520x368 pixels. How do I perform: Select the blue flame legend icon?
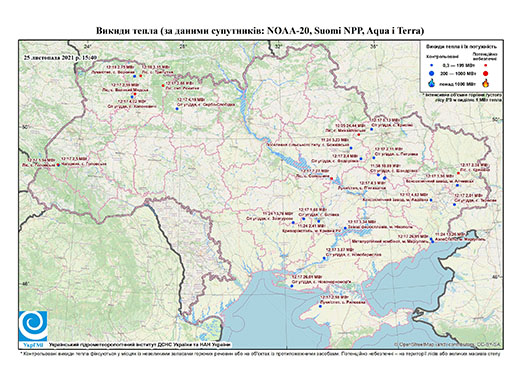pyautogui.click(x=432, y=83)
